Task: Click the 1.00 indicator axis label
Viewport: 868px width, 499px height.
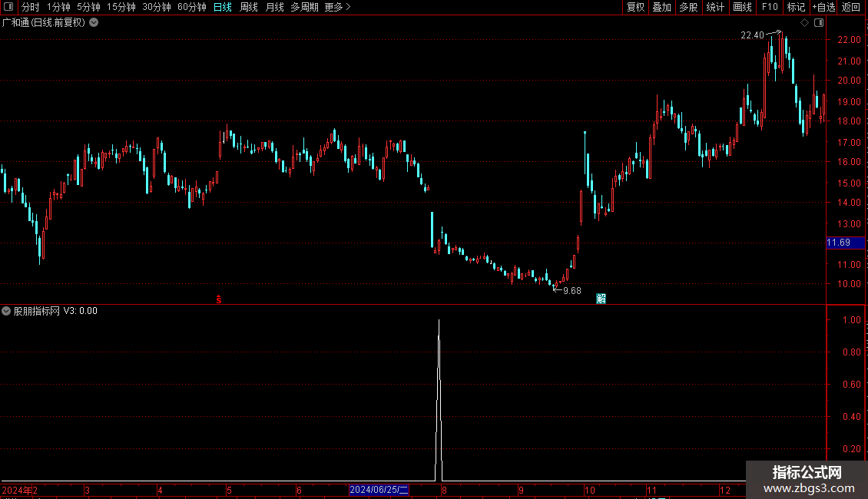Action: pos(851,320)
